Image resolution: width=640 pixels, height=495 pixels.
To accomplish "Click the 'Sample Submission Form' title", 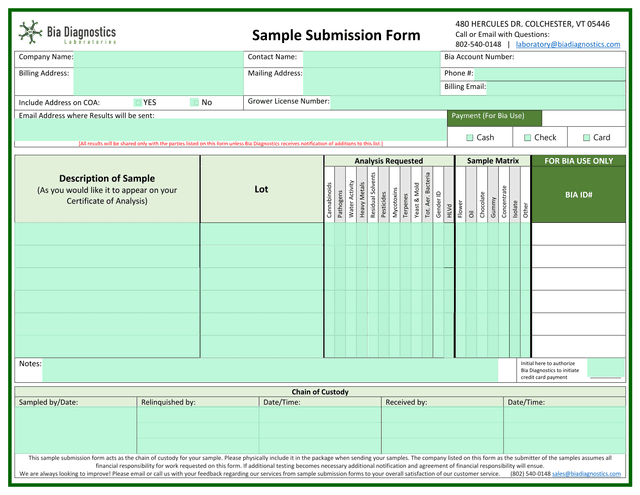I will (336, 35).
